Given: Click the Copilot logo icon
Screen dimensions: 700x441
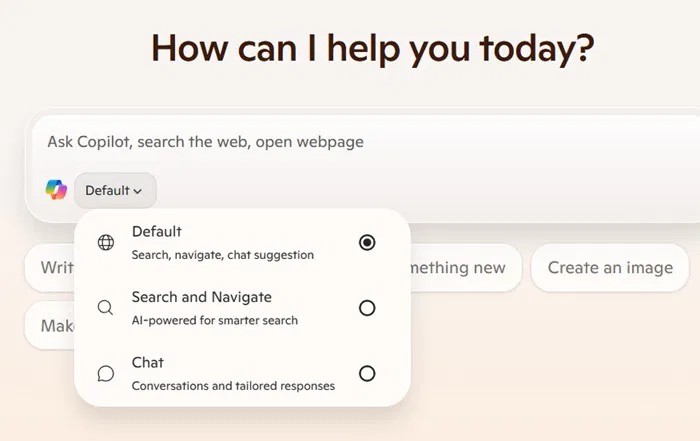Looking at the screenshot, I should pyautogui.click(x=56, y=190).
